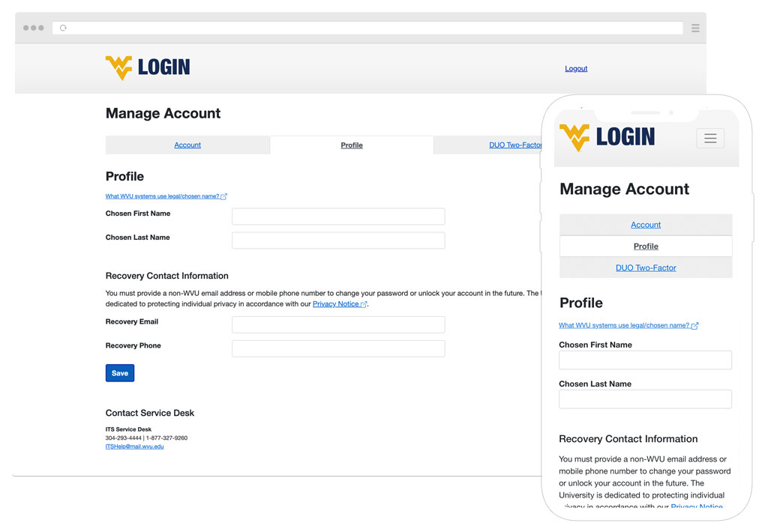This screenshot has height=532, width=768.
Task: Click the WVU Login logo on desktop
Action: 148,67
